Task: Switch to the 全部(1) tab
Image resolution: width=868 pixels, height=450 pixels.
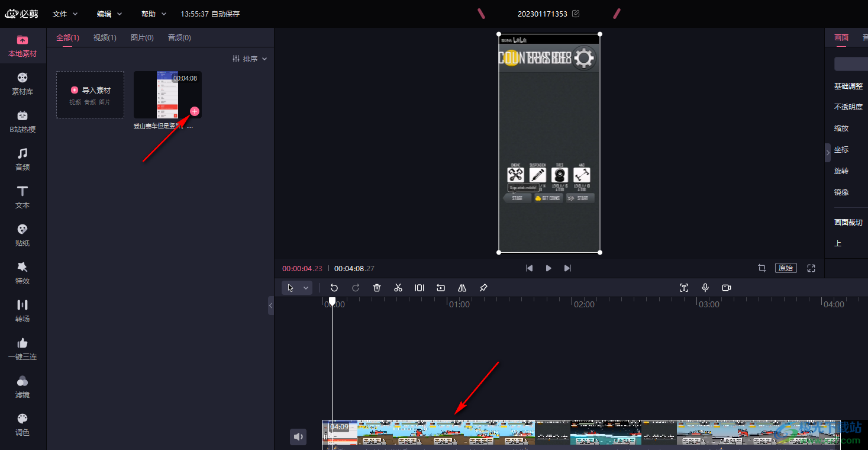Action: [68, 37]
